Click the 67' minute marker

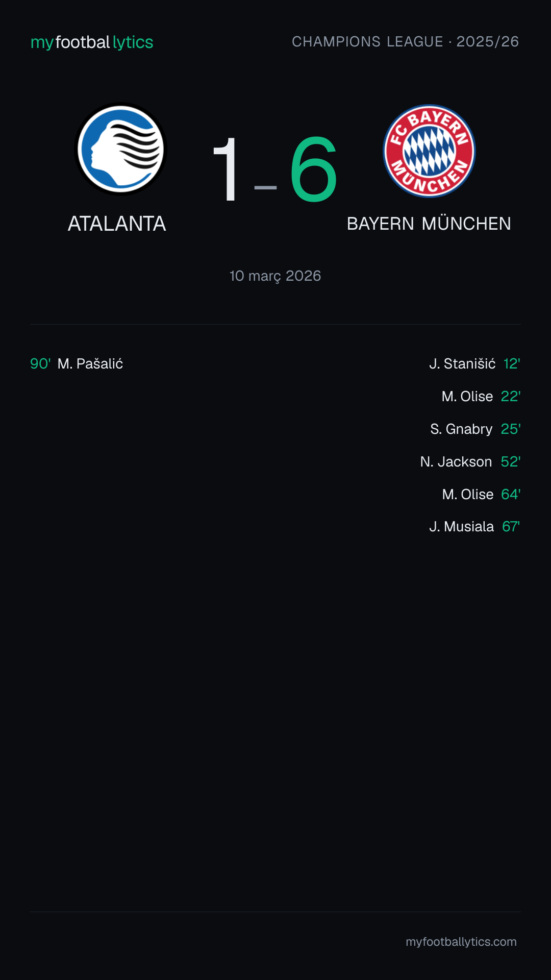tap(511, 526)
